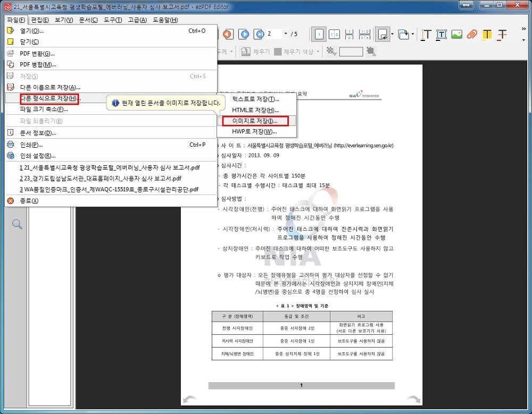Viewport: 532px width, 414px height.
Task: Click the ezPDF Editor title bar app icon
Action: point(7,6)
